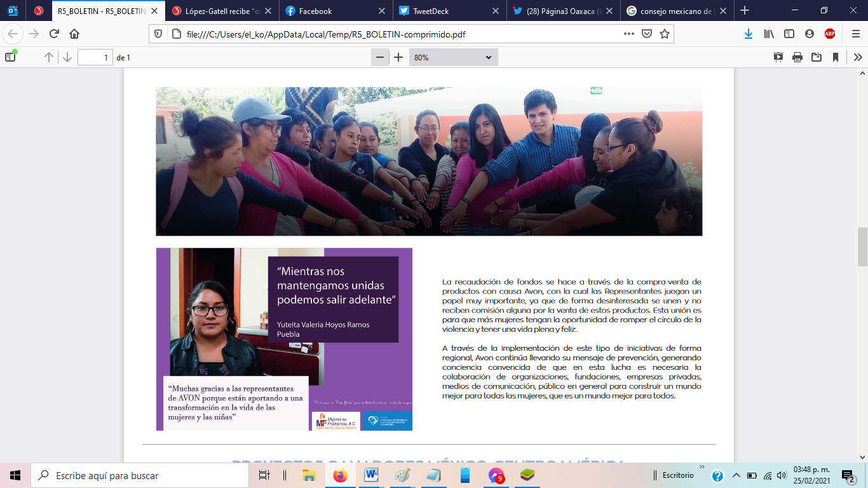The image size is (868, 488).
Task: Go to next PDF page
Action: (x=67, y=57)
